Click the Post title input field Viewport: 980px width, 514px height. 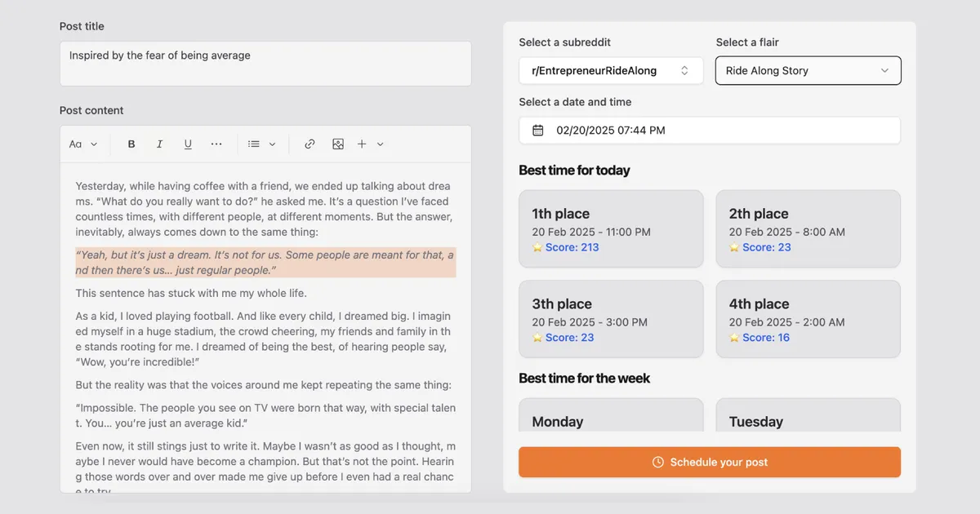click(x=265, y=64)
